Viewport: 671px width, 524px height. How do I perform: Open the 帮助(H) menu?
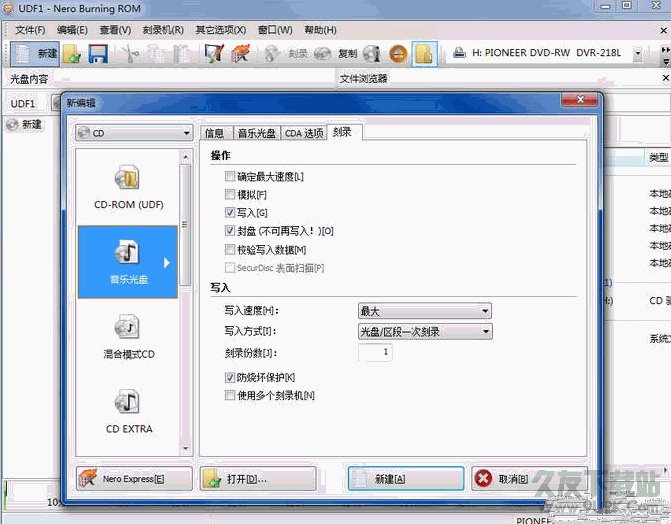pyautogui.click(x=320, y=30)
